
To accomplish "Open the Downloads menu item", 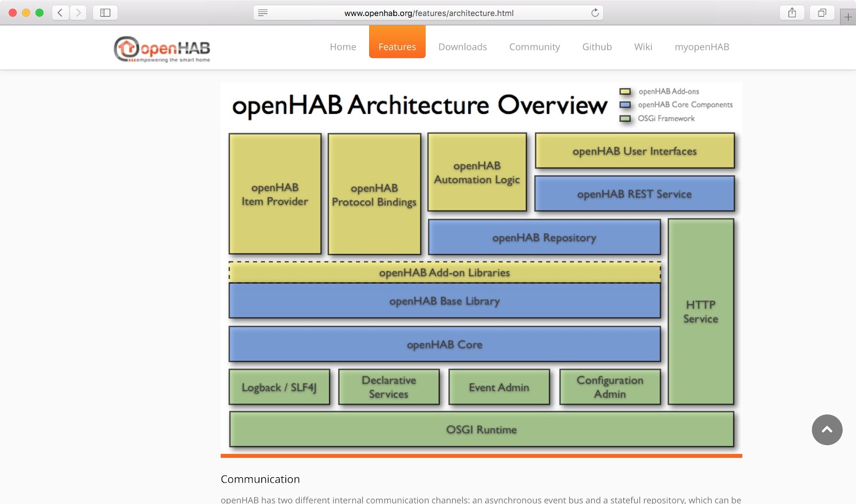I will (x=463, y=47).
